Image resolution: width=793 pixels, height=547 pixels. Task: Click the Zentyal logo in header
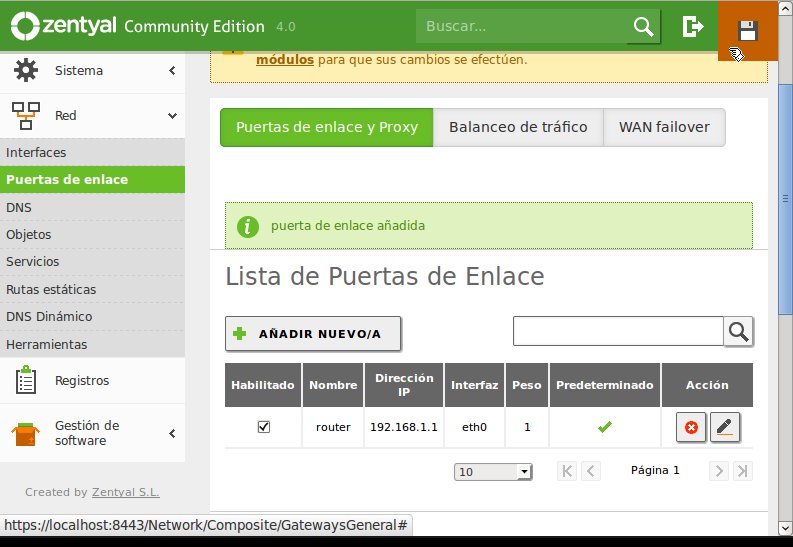pyautogui.click(x=64, y=26)
